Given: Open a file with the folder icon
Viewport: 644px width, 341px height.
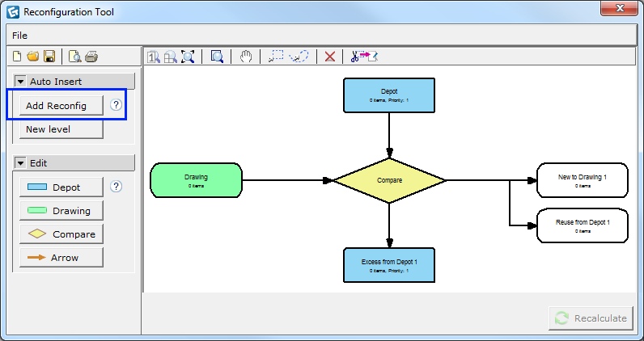Looking at the screenshot, I should tap(33, 56).
